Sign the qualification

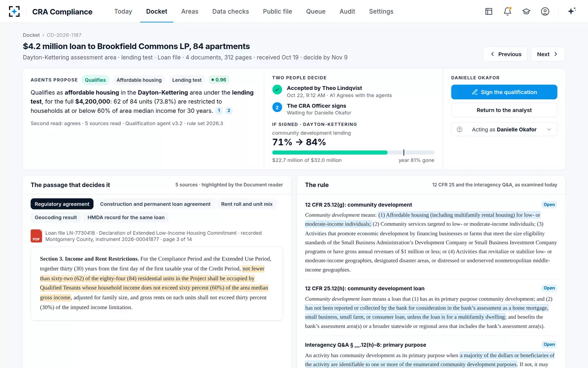[504, 92]
